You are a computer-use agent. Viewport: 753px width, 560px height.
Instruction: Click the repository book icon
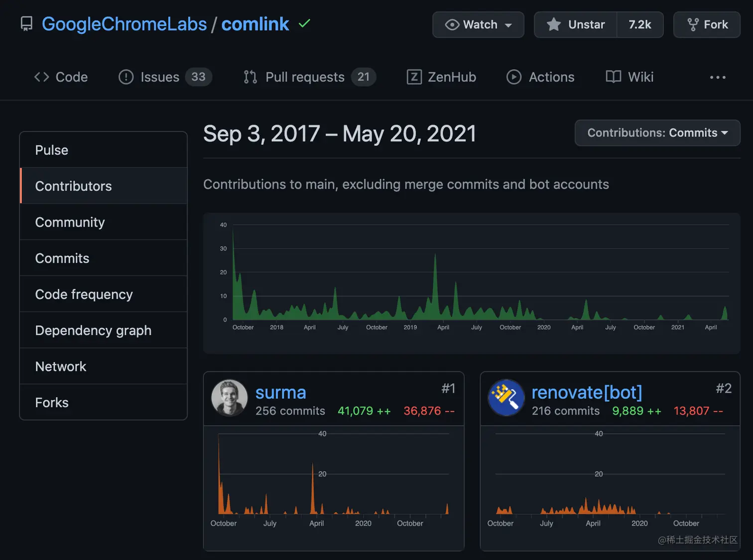[26, 24]
